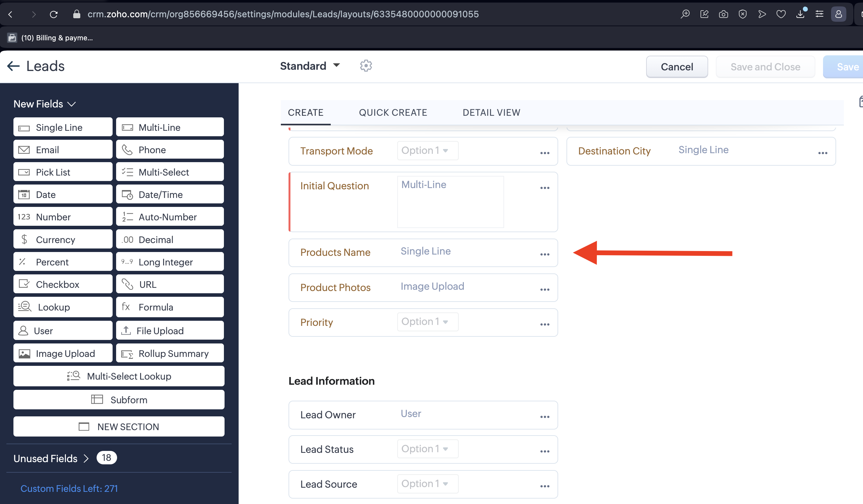
Task: Open the Standard layout dropdown
Action: [310, 66]
